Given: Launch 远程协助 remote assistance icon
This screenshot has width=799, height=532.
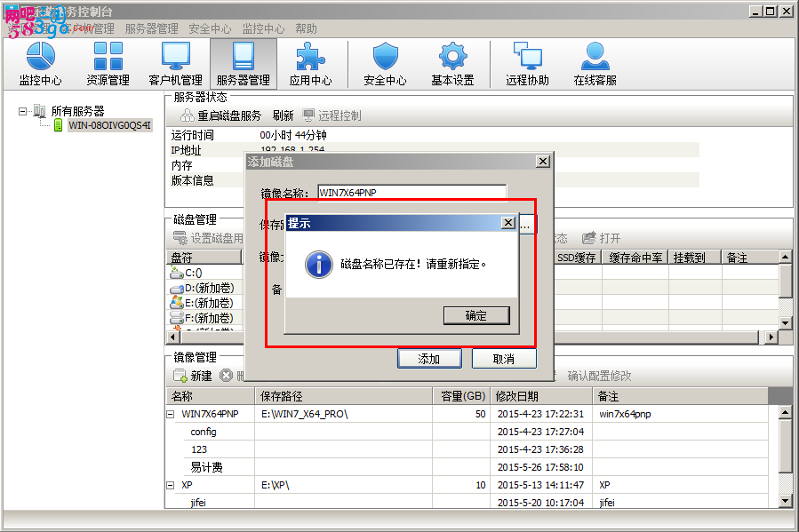Looking at the screenshot, I should pos(527,64).
